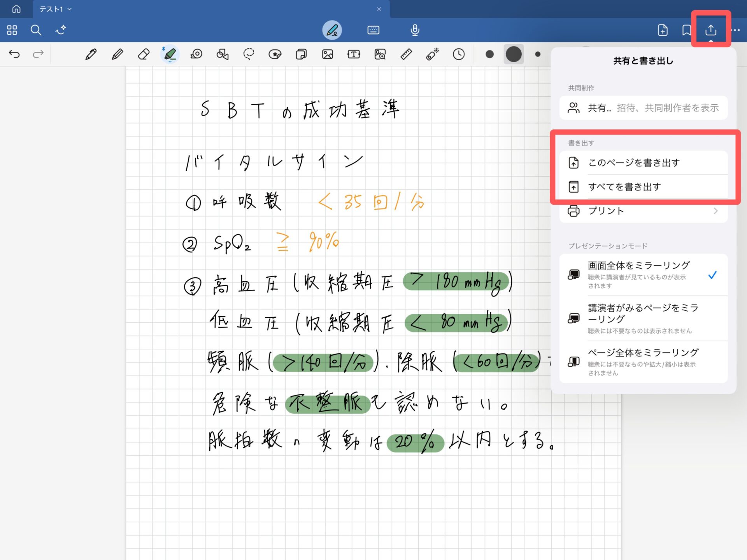Select 'Mirror full page' option

tap(643, 362)
